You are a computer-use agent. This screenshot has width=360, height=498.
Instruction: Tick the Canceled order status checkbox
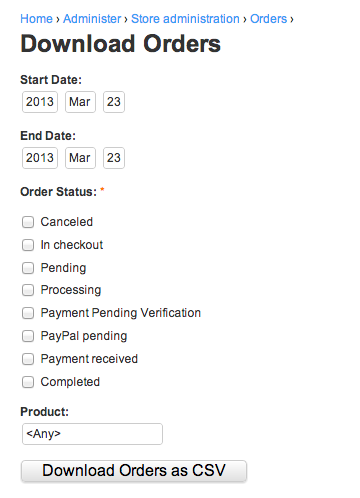click(28, 222)
